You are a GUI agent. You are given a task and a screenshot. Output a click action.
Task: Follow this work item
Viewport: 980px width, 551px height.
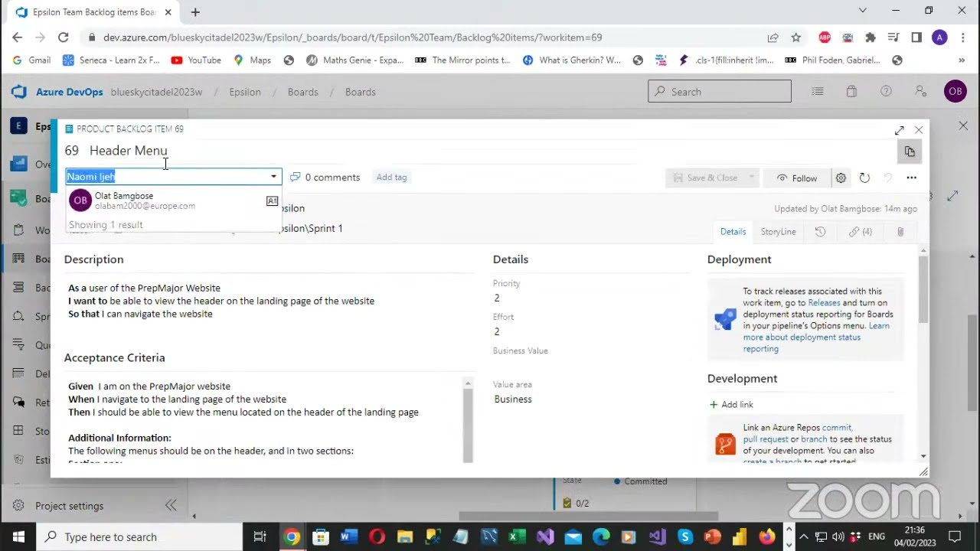click(797, 178)
